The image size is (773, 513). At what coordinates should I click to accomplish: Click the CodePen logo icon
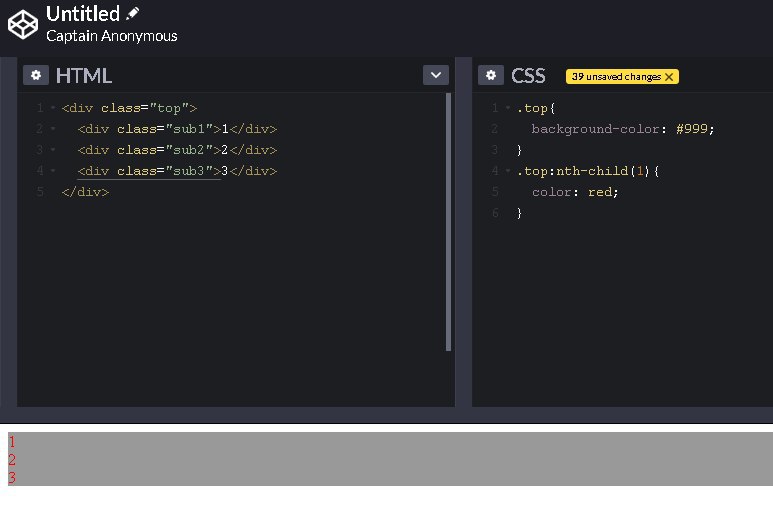point(23,25)
